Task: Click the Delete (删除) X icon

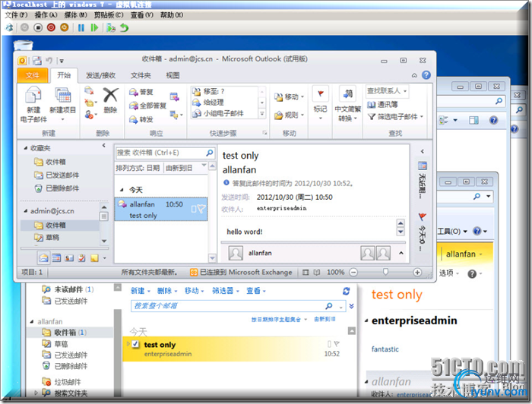Action: point(111,95)
